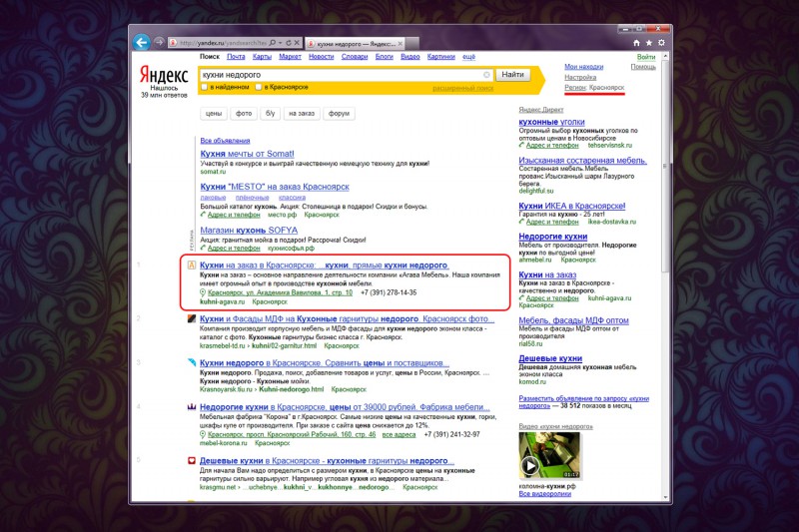799x532 pixels.
Task: Open the Картинки service link
Action: click(x=441, y=57)
